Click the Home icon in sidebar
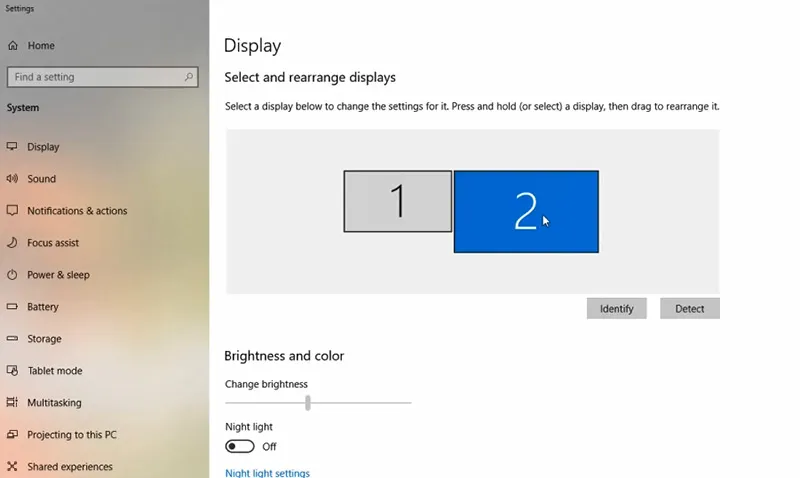 12,46
